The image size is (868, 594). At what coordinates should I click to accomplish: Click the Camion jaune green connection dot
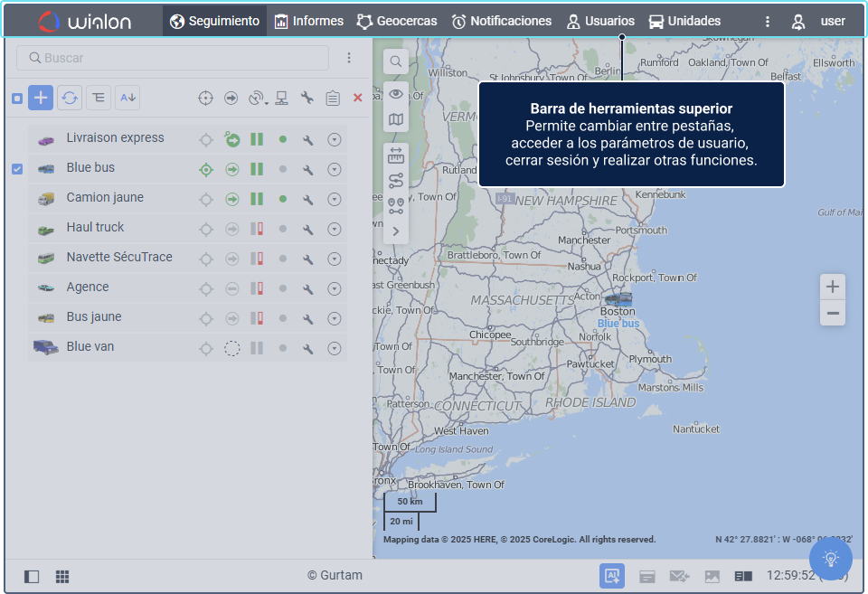(283, 199)
